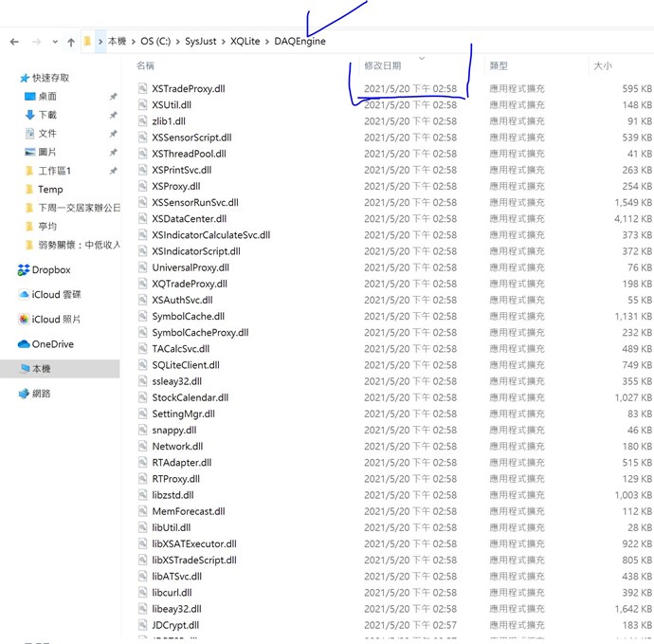This screenshot has width=654, height=644.
Task: Select XSPrintSvc.dll file name
Action: tap(182, 170)
